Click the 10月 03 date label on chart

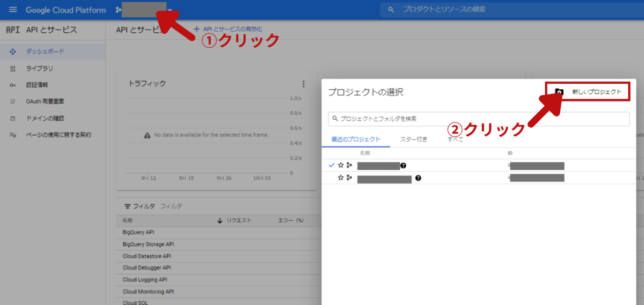click(261, 178)
